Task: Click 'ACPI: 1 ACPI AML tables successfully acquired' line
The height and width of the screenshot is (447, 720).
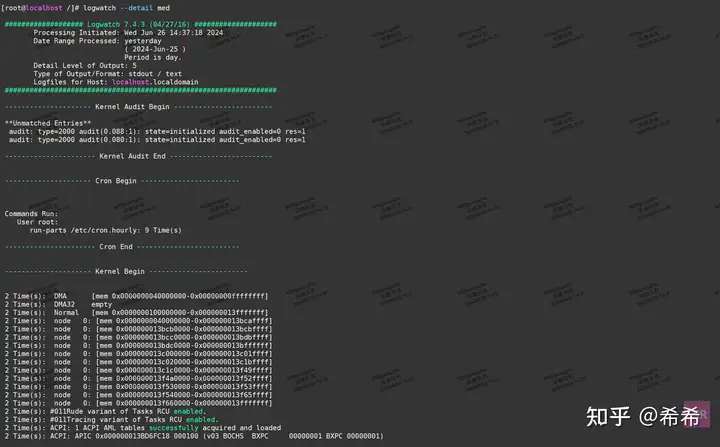Action: 143,428
